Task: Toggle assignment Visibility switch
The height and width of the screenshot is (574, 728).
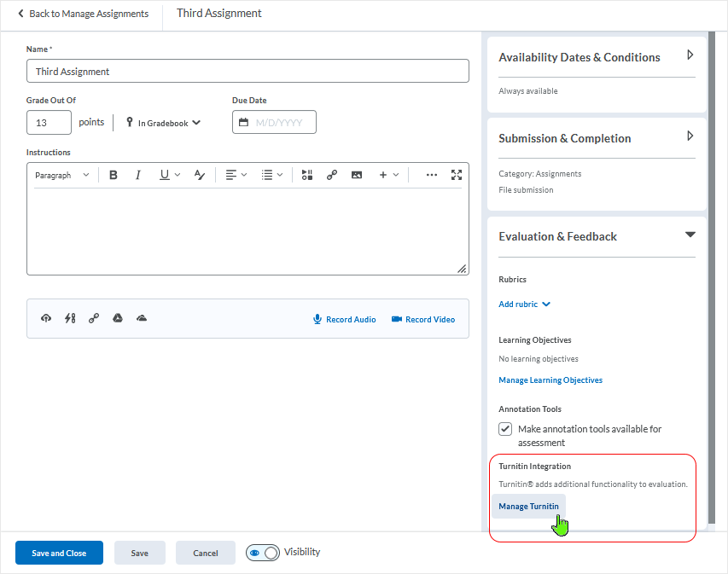Action: [263, 553]
